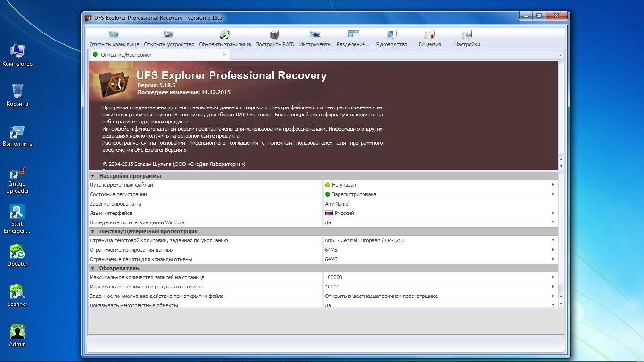Screen dimensions: 644x362
Task: Maximize the UFS Explorer window
Action: pyautogui.click(x=539, y=16)
